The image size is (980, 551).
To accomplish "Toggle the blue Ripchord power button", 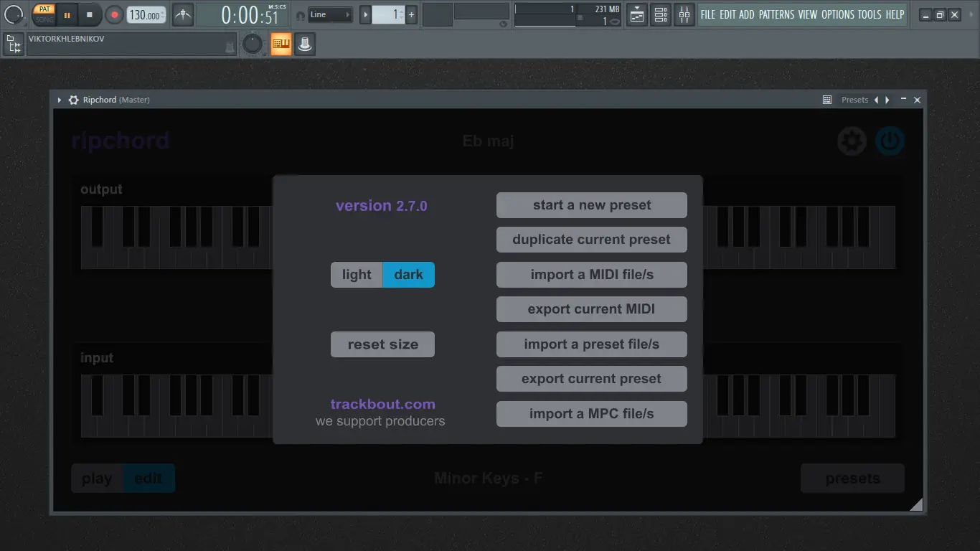I will 890,141.
